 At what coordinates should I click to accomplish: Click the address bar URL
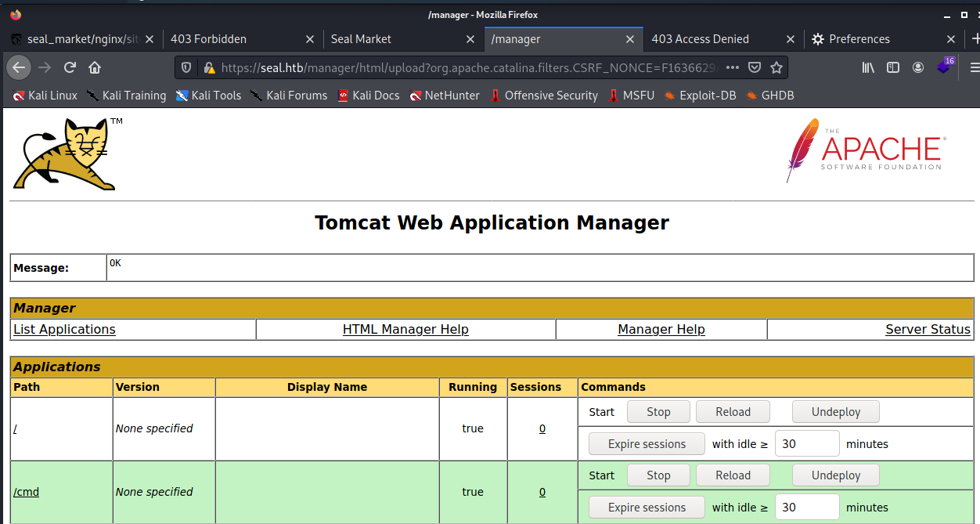(x=468, y=67)
